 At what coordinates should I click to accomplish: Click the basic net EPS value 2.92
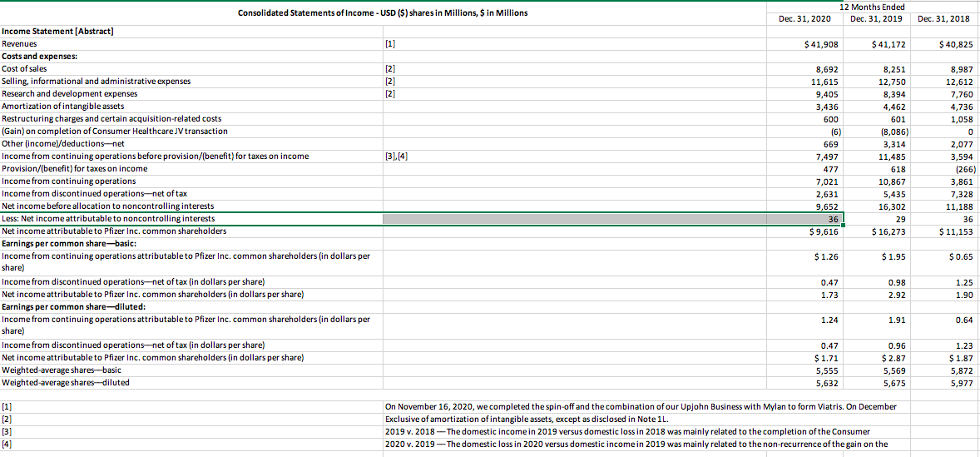(899, 295)
